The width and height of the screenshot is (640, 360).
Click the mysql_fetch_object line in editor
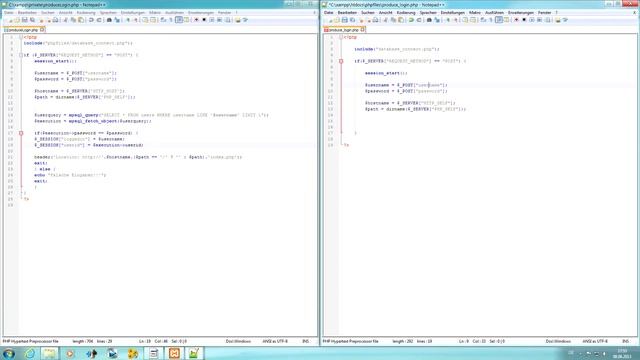93,121
